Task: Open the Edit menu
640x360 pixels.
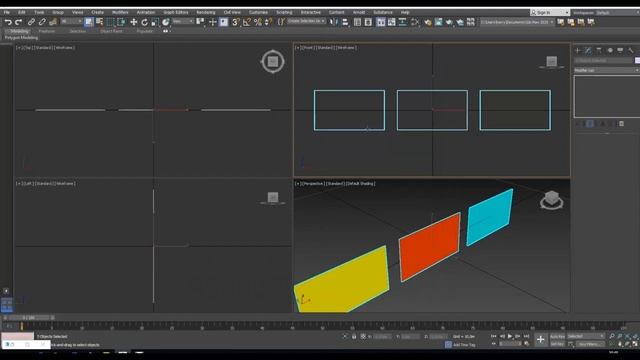Action: pos(22,13)
